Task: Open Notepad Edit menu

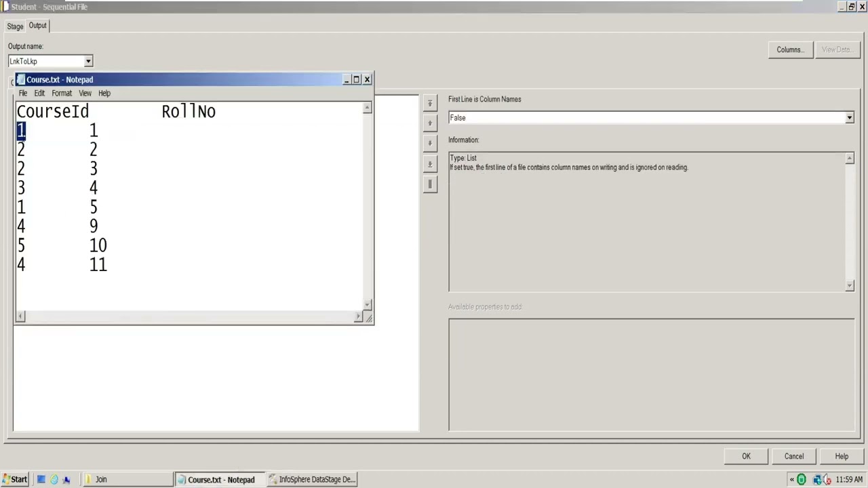Action: pos(39,94)
